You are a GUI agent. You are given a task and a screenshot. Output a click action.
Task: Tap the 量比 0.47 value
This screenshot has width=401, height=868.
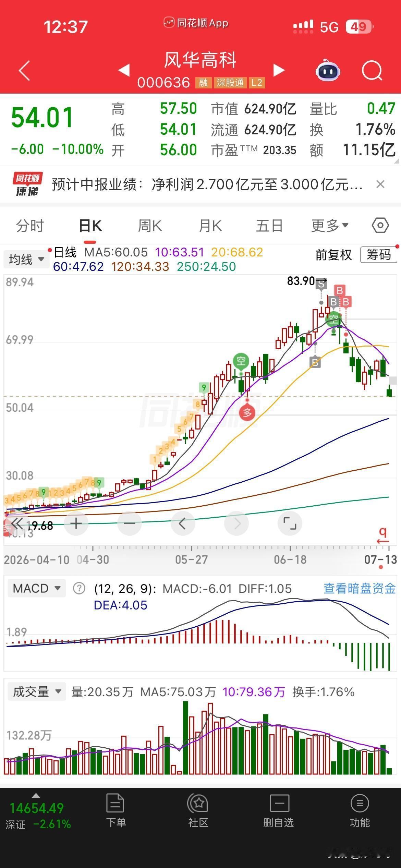coord(381,109)
